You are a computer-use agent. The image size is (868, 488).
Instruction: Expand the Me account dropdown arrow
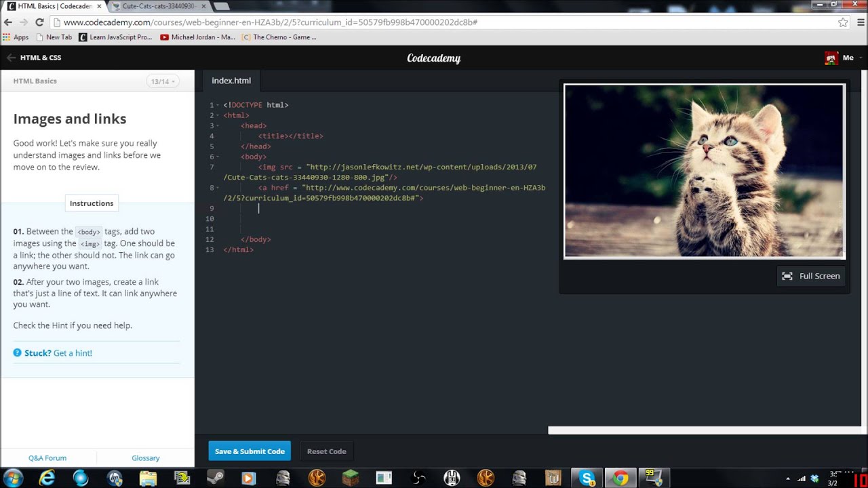point(861,58)
